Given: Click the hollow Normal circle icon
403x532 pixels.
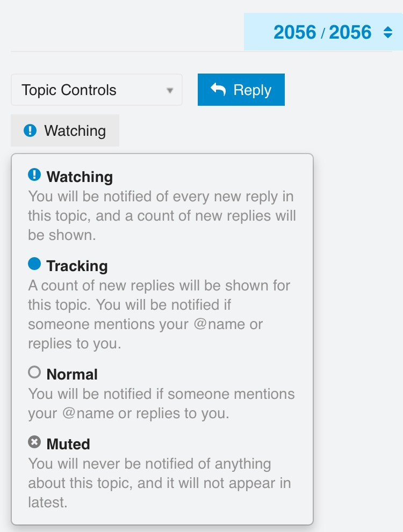Looking at the screenshot, I should [34, 372].
